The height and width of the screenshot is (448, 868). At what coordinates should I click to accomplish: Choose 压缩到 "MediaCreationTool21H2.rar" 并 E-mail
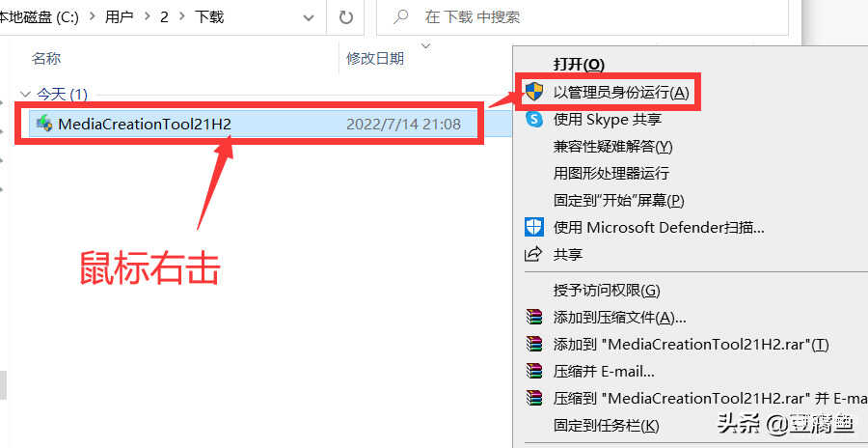pos(710,398)
